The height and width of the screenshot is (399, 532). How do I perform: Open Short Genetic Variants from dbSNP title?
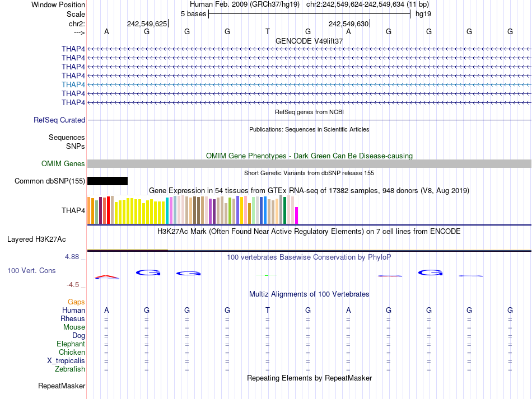(309, 173)
